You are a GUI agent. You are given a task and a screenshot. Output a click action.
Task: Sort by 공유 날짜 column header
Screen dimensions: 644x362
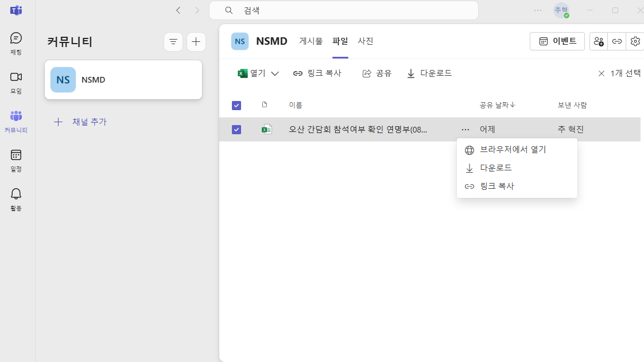(497, 105)
